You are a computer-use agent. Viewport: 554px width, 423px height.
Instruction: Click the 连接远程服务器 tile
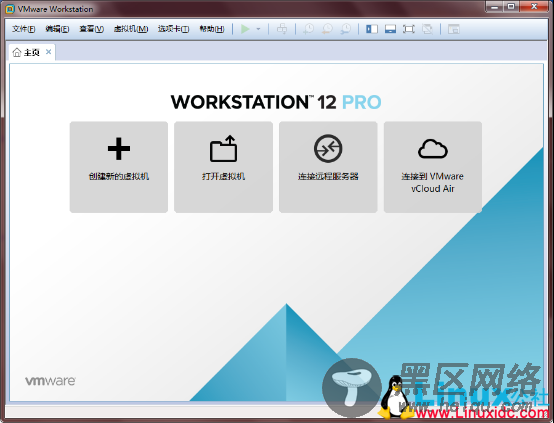(x=328, y=167)
